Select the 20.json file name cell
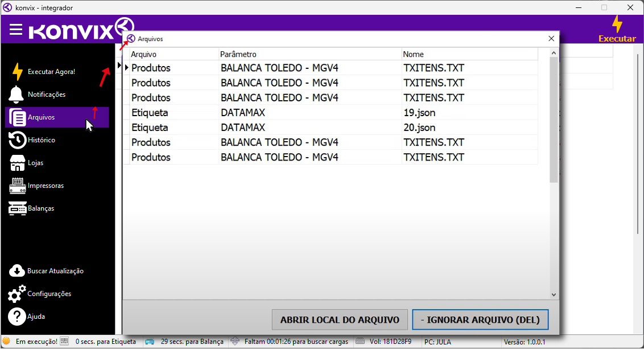 pyautogui.click(x=469, y=128)
